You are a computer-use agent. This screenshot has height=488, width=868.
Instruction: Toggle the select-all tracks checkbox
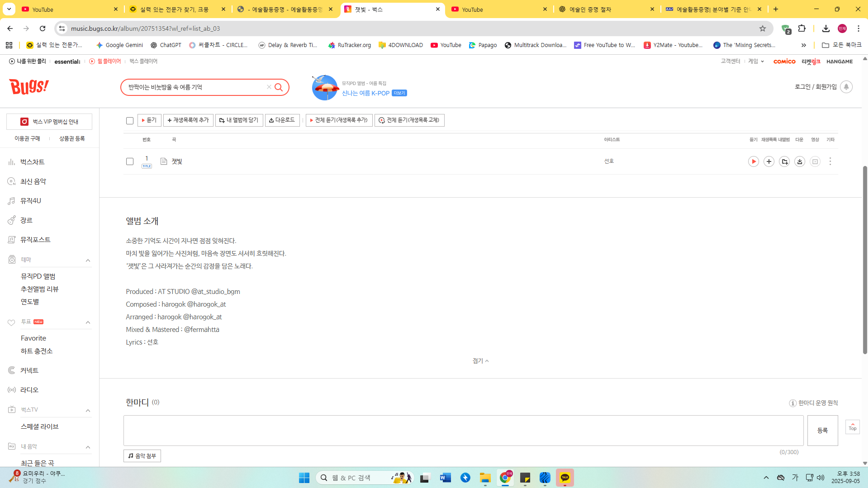click(x=130, y=121)
